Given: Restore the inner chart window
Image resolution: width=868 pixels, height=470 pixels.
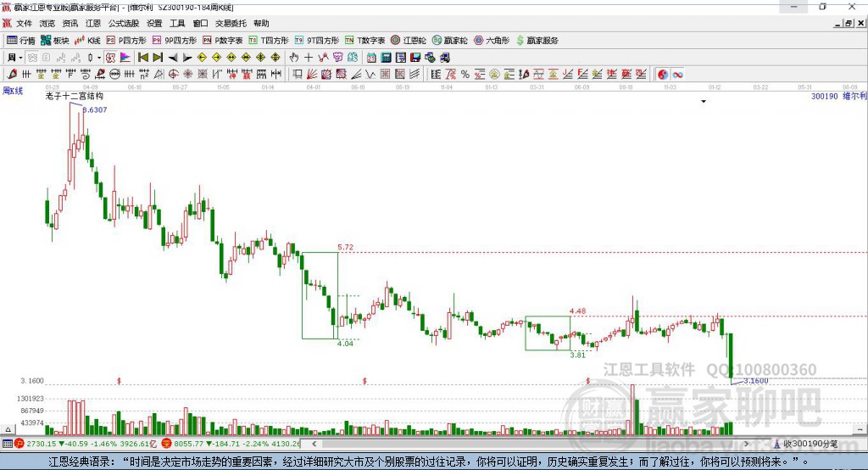Looking at the screenshot, I should (849, 23).
